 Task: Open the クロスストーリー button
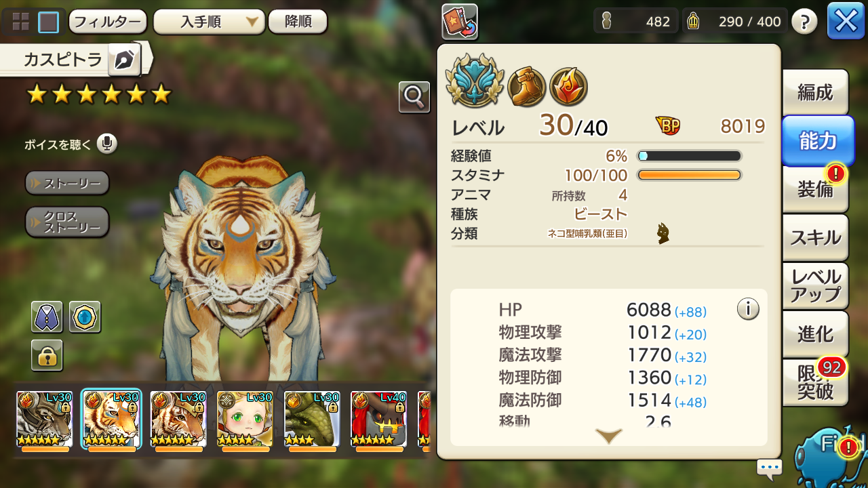[x=67, y=222]
